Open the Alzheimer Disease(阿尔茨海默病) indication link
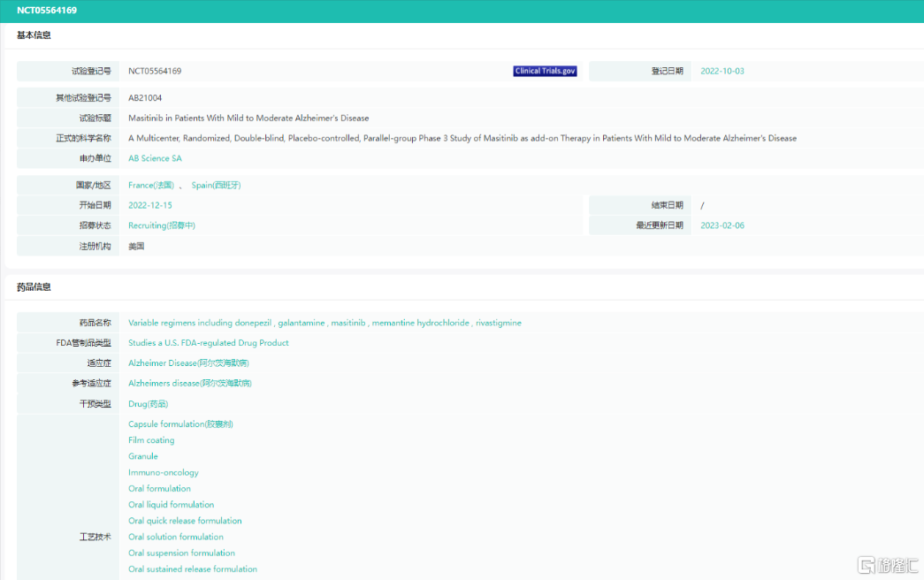 188,363
